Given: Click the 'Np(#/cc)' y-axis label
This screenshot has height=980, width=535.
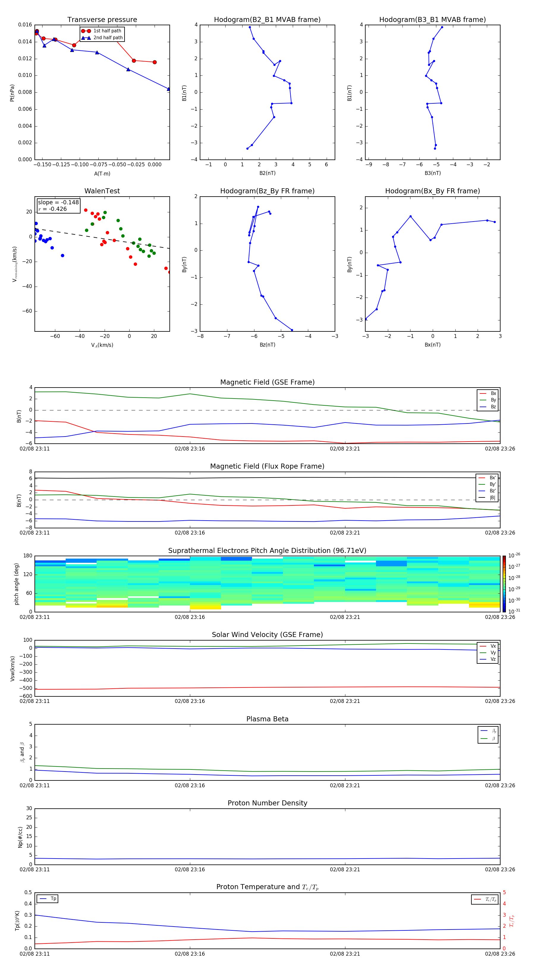Looking at the screenshot, I should [x=20, y=837].
